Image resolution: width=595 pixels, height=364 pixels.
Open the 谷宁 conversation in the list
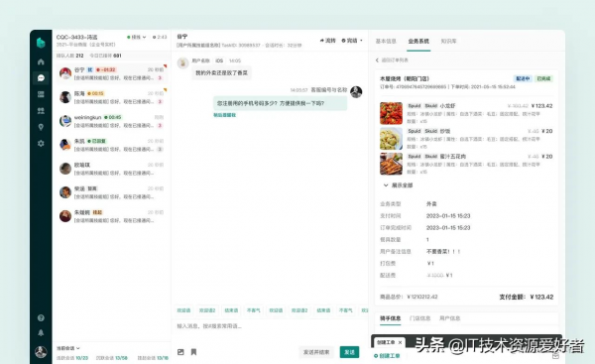111,73
